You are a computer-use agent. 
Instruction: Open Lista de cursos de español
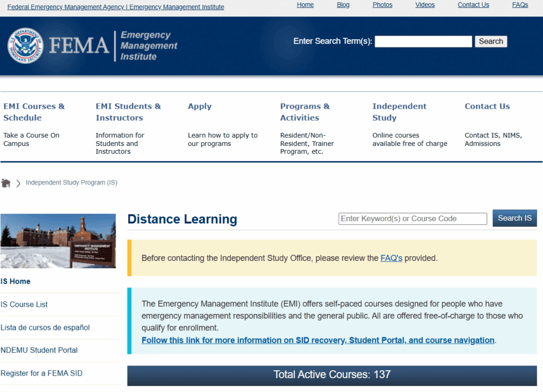[45, 328]
